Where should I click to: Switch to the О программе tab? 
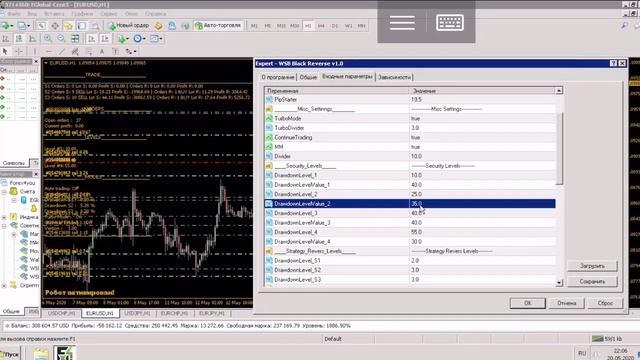(278, 77)
